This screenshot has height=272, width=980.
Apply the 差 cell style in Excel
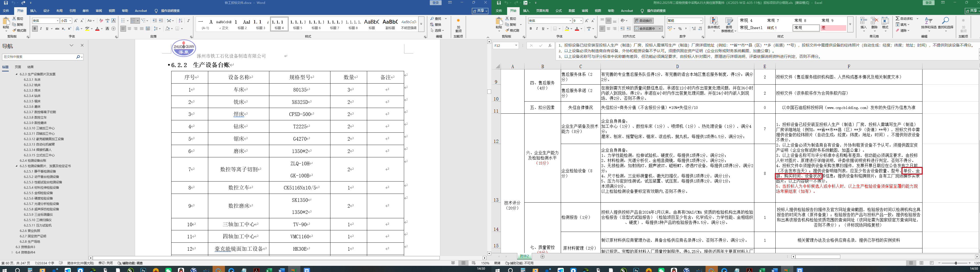point(833,28)
